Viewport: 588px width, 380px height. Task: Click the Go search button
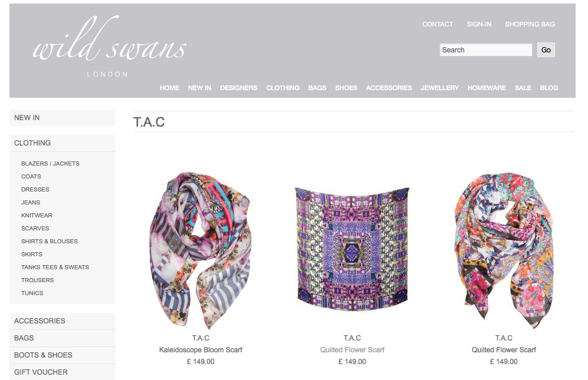pos(546,50)
